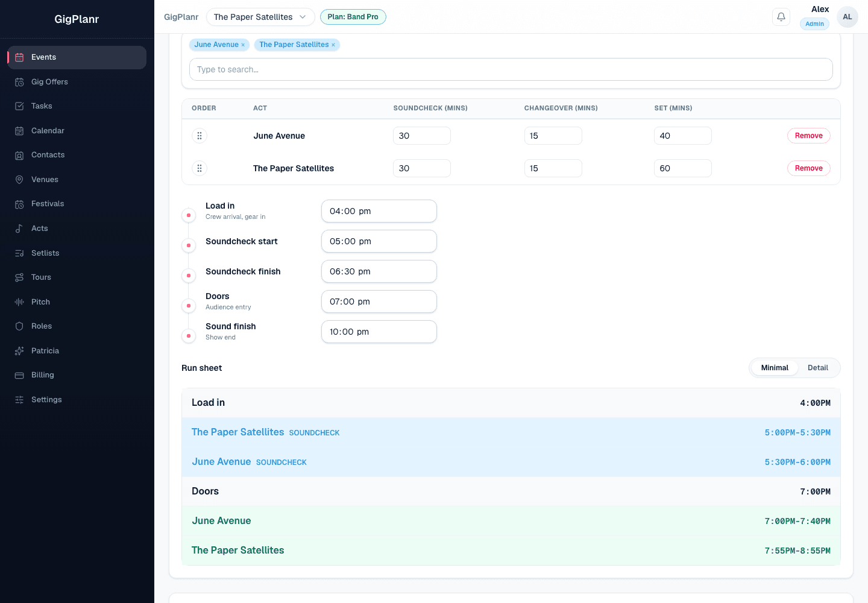This screenshot has height=603, width=868.
Task: Click the Sound finish time field
Action: 379,332
